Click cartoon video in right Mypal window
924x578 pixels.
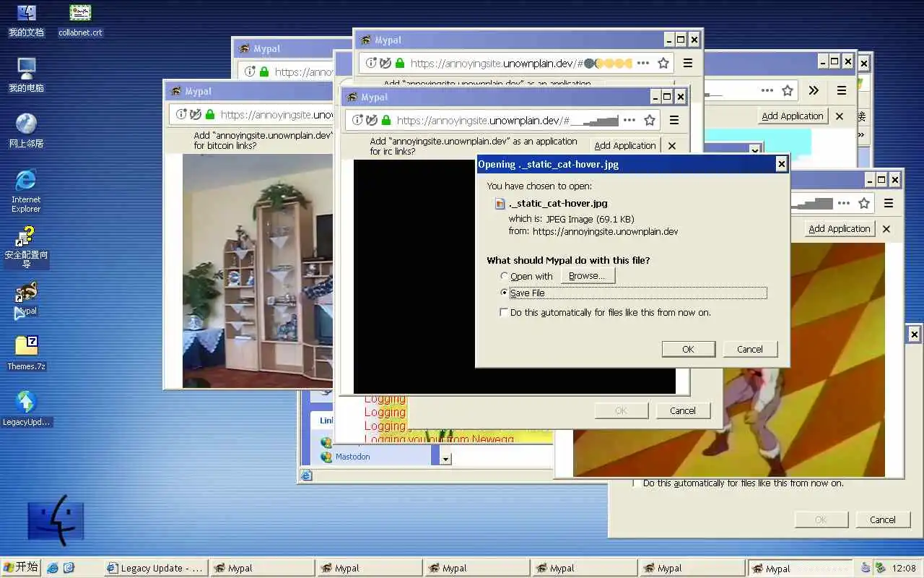[729, 360]
